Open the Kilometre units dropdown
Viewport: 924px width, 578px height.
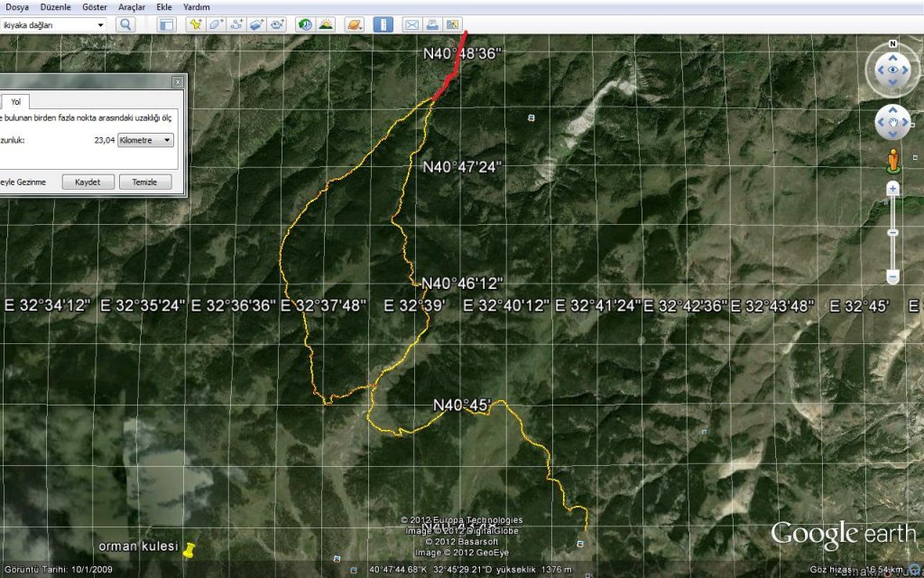coord(146,140)
